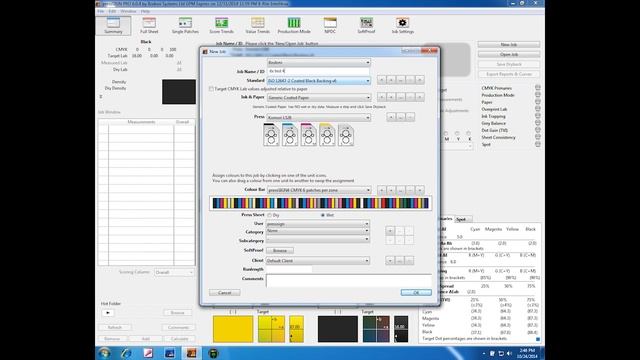The width and height of the screenshot is (640, 360).
Task: Switch to the Spot tab
Action: (x=462, y=219)
